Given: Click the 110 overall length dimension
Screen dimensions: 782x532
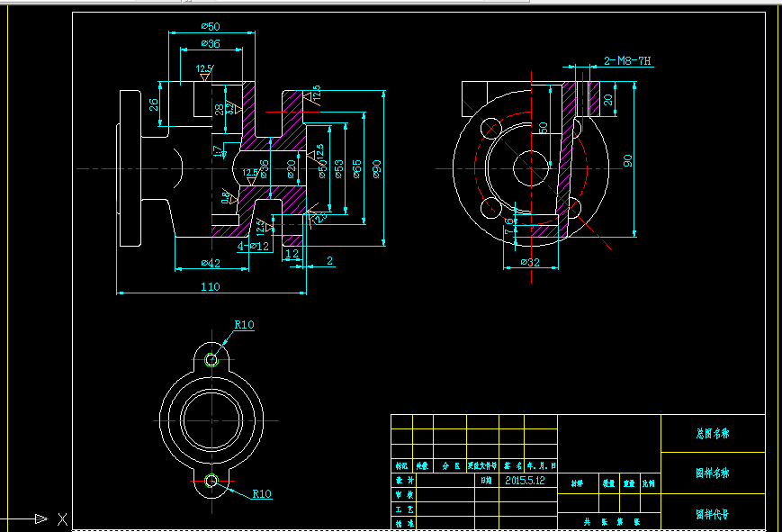Looking at the screenshot, I should [x=210, y=286].
